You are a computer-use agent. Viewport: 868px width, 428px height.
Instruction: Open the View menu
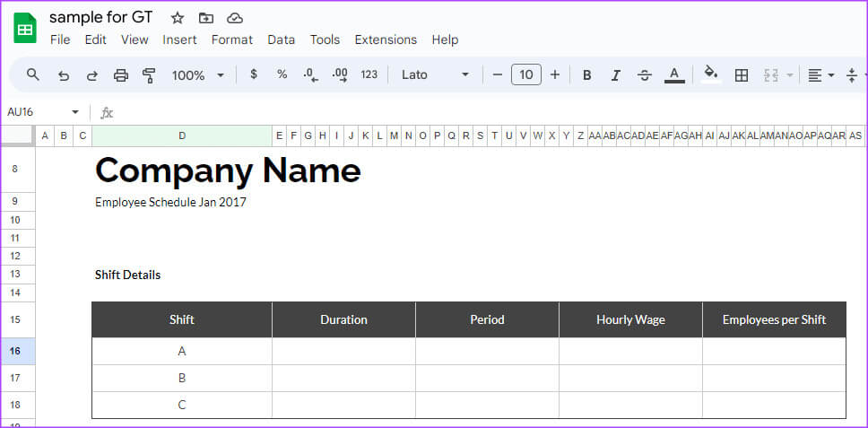135,39
